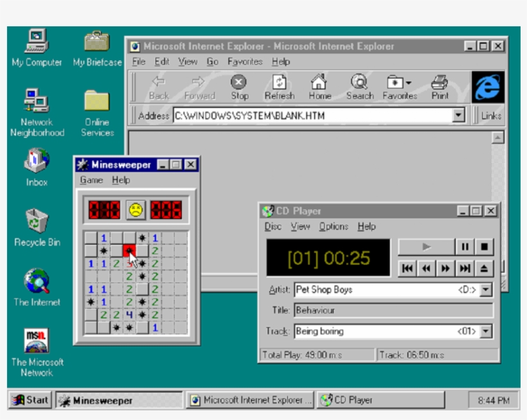Open Favorites menu in Internet Explorer menubar
This screenshot has width=527, height=420.
pyautogui.click(x=245, y=62)
